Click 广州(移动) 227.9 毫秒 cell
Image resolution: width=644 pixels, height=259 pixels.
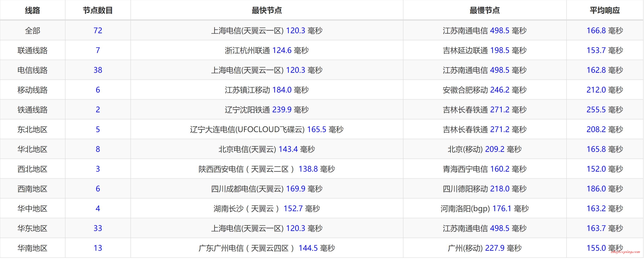coord(485,248)
